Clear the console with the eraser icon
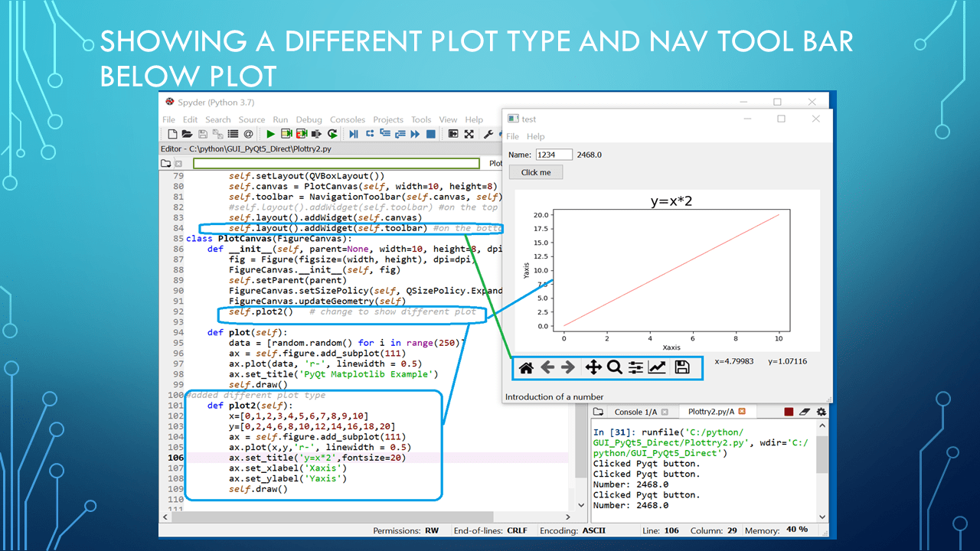The width and height of the screenshot is (980, 551). [x=805, y=411]
